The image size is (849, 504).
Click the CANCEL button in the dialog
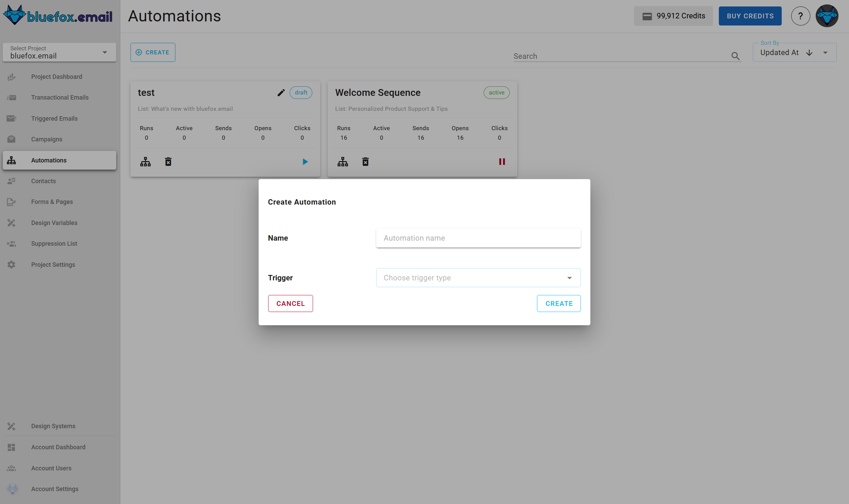pos(290,303)
